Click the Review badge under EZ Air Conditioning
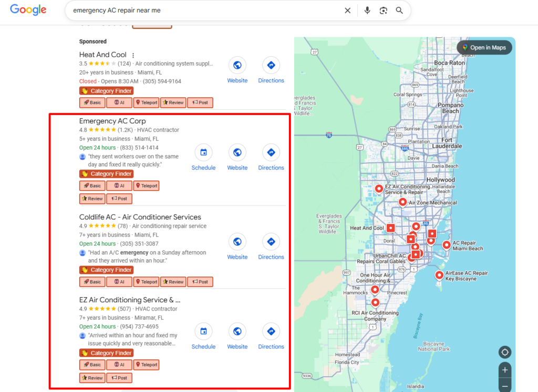538x392 pixels. click(92, 377)
